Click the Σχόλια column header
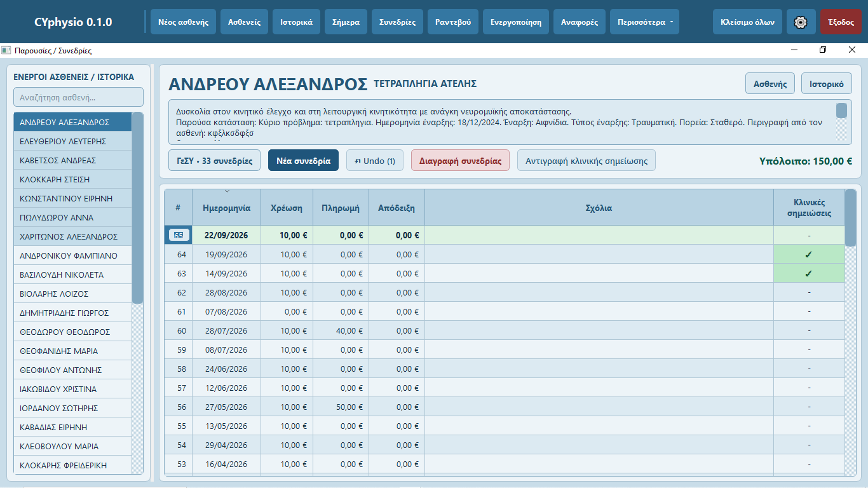This screenshot has height=488, width=868. coord(599,208)
